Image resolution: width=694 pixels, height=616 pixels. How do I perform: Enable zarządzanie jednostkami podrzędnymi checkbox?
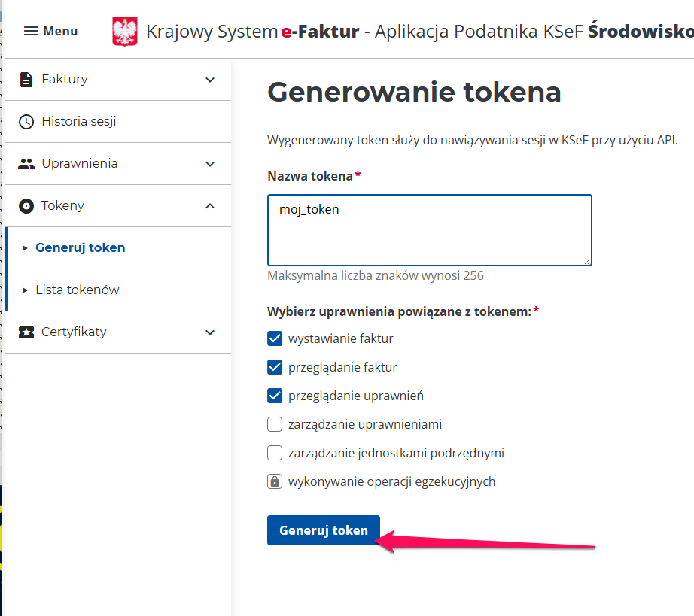274,453
